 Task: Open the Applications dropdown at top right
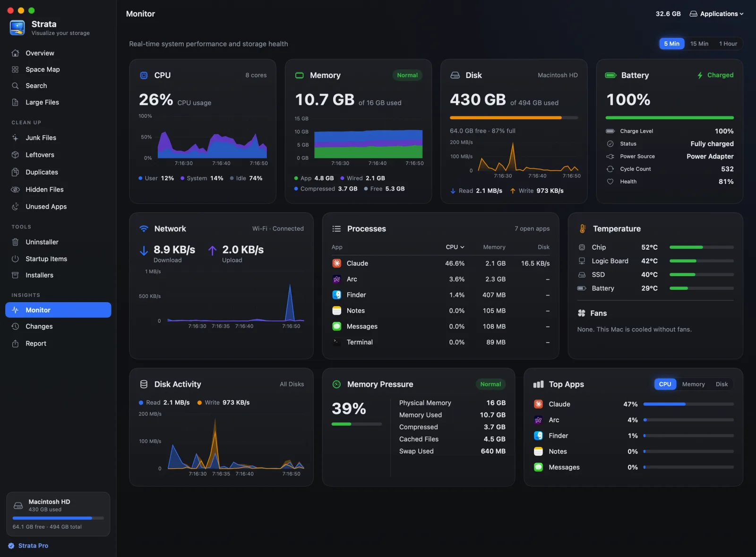point(716,14)
